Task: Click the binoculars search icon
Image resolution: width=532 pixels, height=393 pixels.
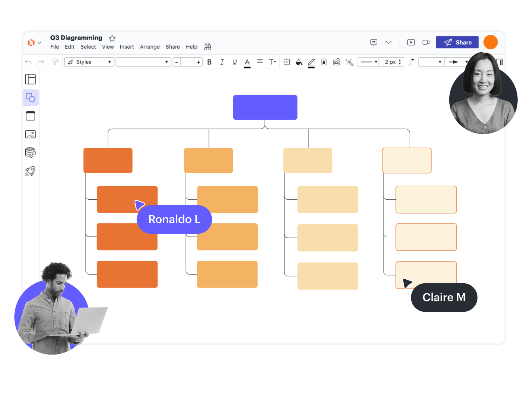Action: coord(207,47)
